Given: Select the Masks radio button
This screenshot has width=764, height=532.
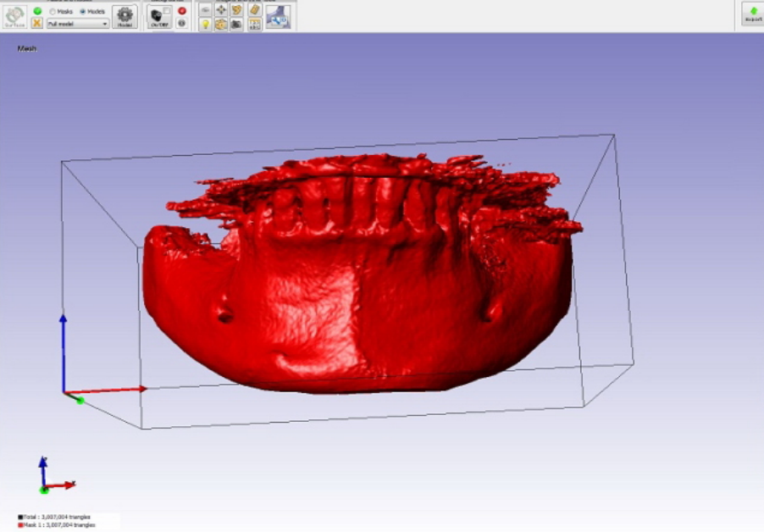Looking at the screenshot, I should point(53,11).
